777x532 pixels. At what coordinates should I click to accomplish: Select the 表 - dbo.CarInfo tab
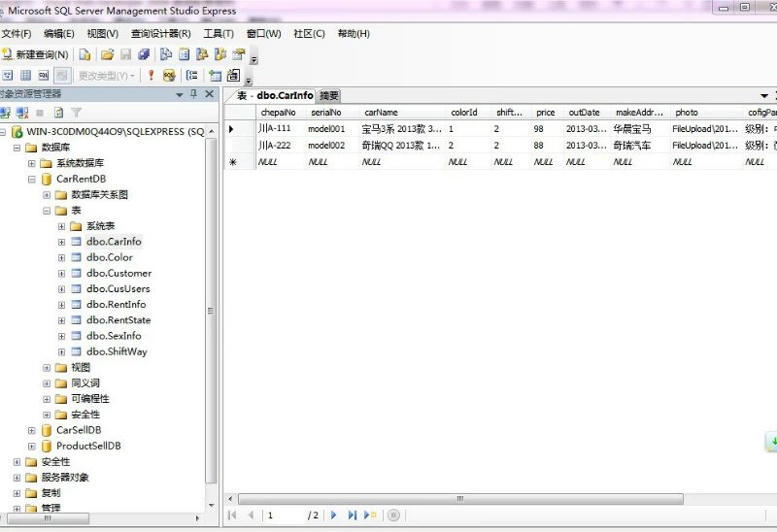(275, 95)
